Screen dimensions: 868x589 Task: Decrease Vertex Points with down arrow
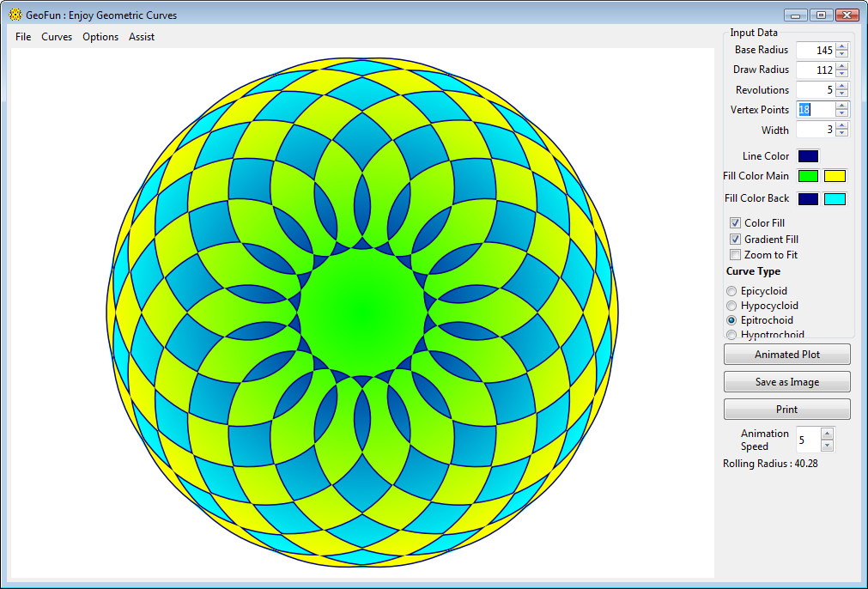(x=842, y=113)
